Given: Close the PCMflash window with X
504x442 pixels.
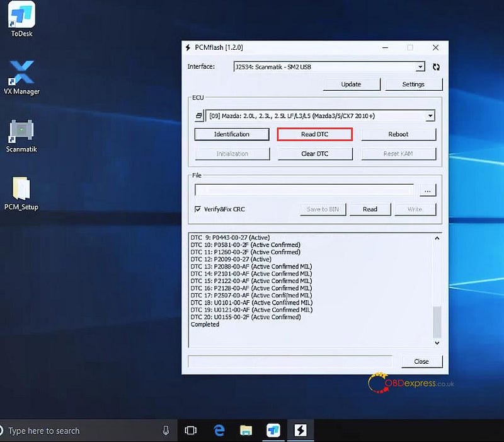Looking at the screenshot, I should click(435, 48).
